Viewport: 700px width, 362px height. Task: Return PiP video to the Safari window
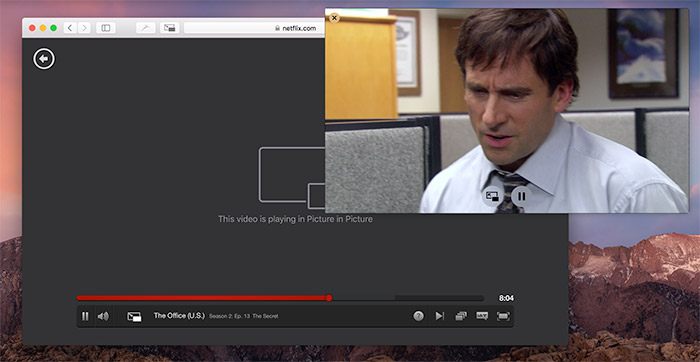click(492, 196)
